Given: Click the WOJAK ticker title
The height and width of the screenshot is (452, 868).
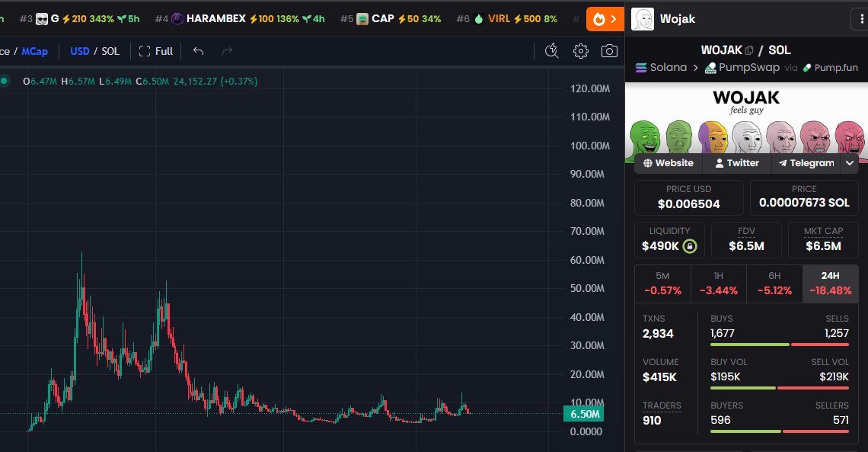Looking at the screenshot, I should [x=721, y=50].
